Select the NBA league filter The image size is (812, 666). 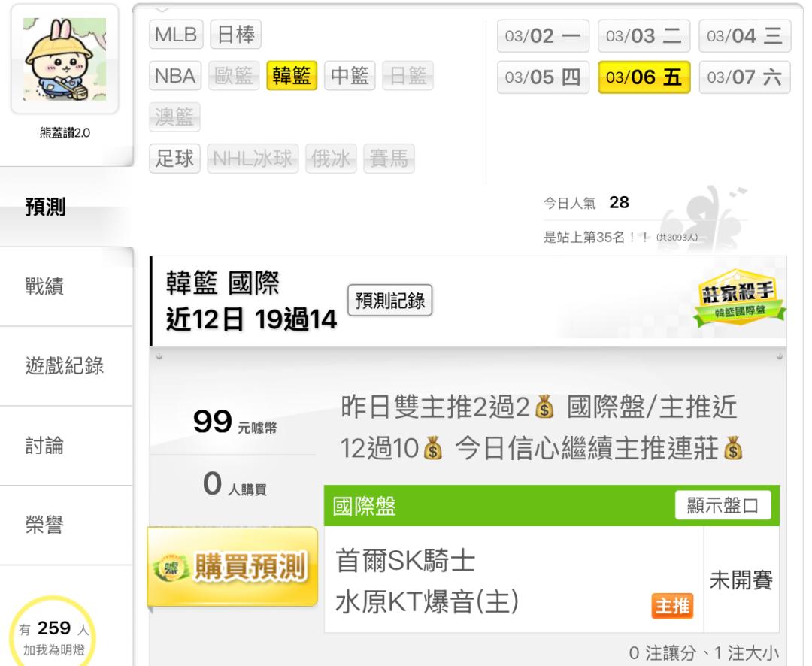pos(175,76)
